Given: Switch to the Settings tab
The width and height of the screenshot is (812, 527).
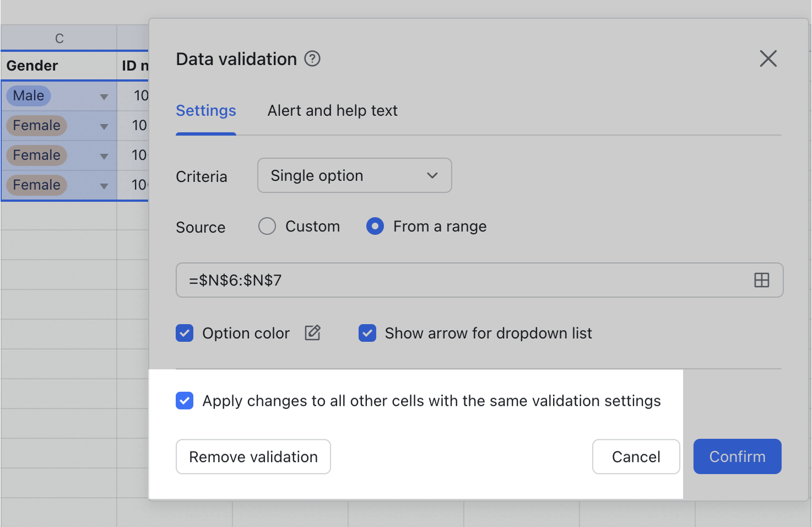Looking at the screenshot, I should click(x=205, y=111).
